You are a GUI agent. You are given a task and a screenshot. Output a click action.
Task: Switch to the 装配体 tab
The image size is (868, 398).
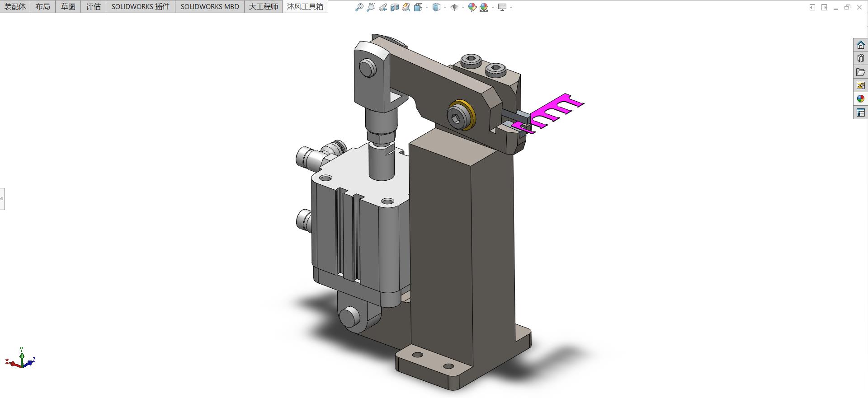tap(15, 6)
